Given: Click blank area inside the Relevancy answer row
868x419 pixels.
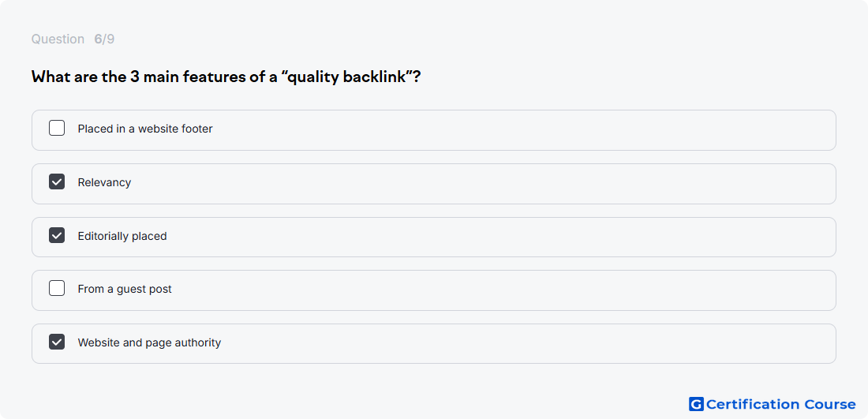Looking at the screenshot, I should click(x=481, y=184).
